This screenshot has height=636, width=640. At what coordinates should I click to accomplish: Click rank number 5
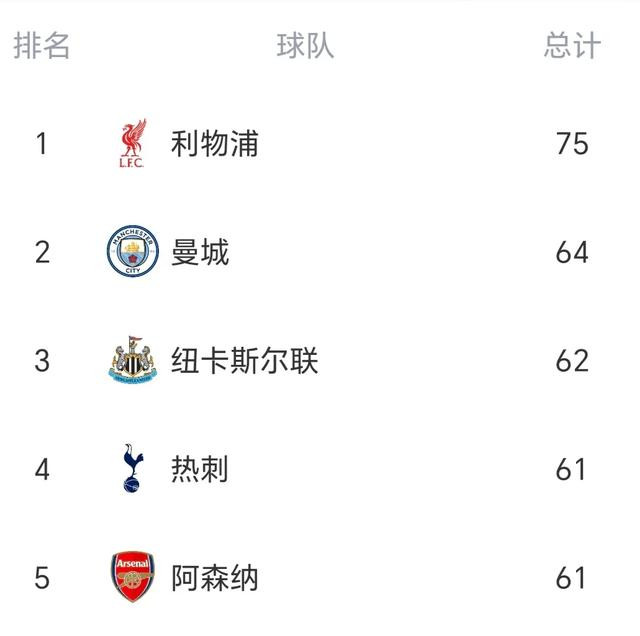[42, 577]
